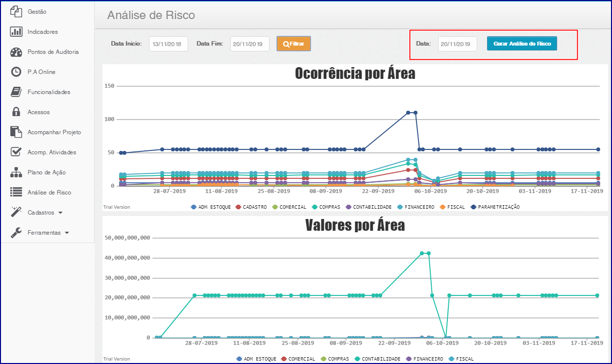
Task: Go to Gestão menu item
Action: (37, 11)
